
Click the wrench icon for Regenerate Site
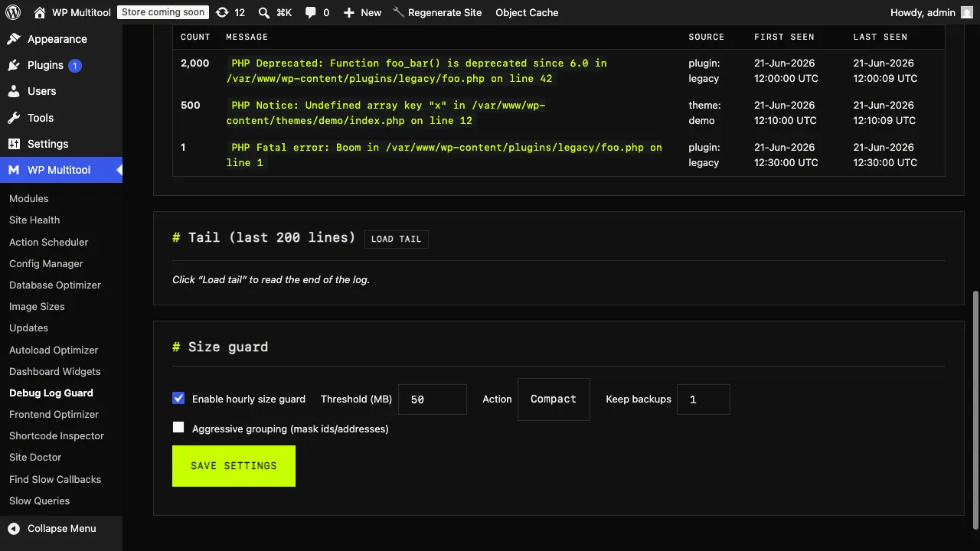(x=398, y=12)
